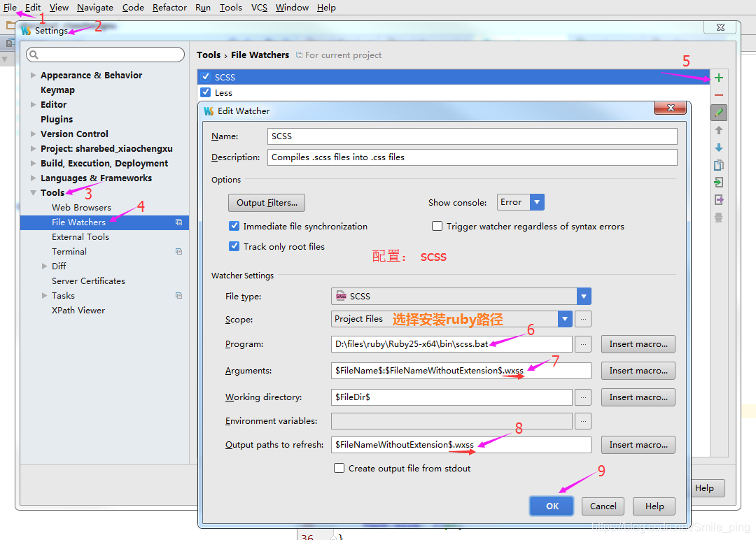Toggle Track only root files
This screenshot has height=540, width=756.
pyautogui.click(x=234, y=246)
